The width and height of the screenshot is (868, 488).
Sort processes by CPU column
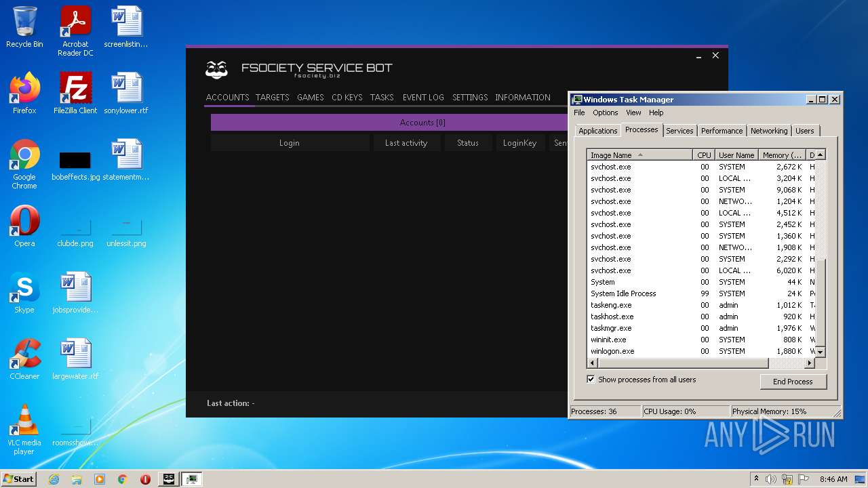click(x=704, y=155)
